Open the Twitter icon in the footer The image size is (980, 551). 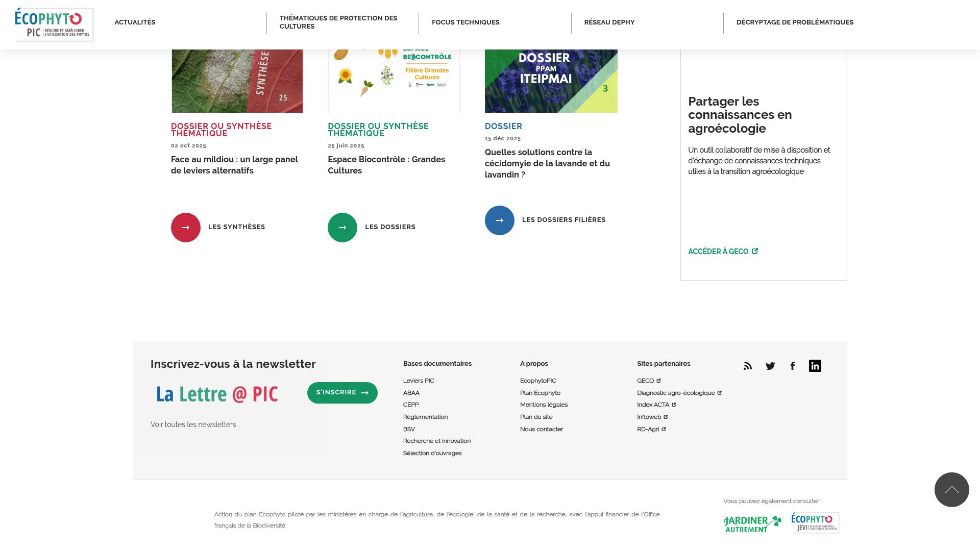(770, 366)
